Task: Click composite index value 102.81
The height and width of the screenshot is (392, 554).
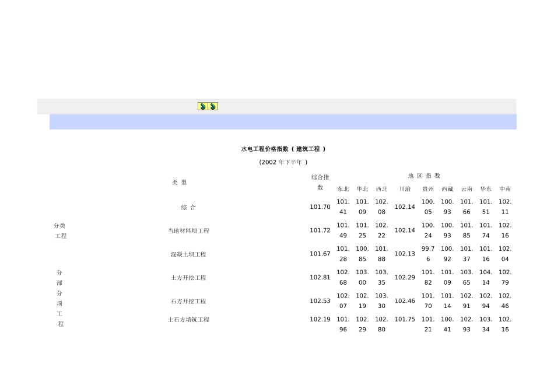Action: pos(320,278)
